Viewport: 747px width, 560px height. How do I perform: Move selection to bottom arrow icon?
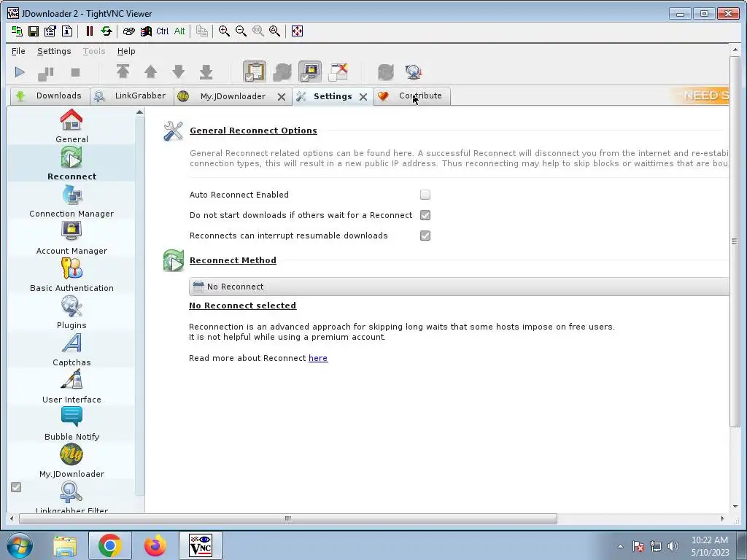206,71
